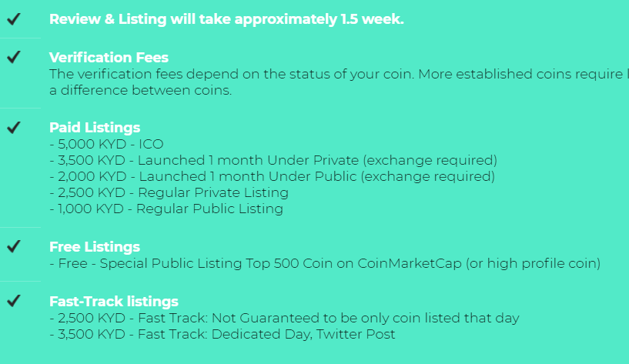Click the checkmark beside Fast-Track listings

tap(14, 301)
